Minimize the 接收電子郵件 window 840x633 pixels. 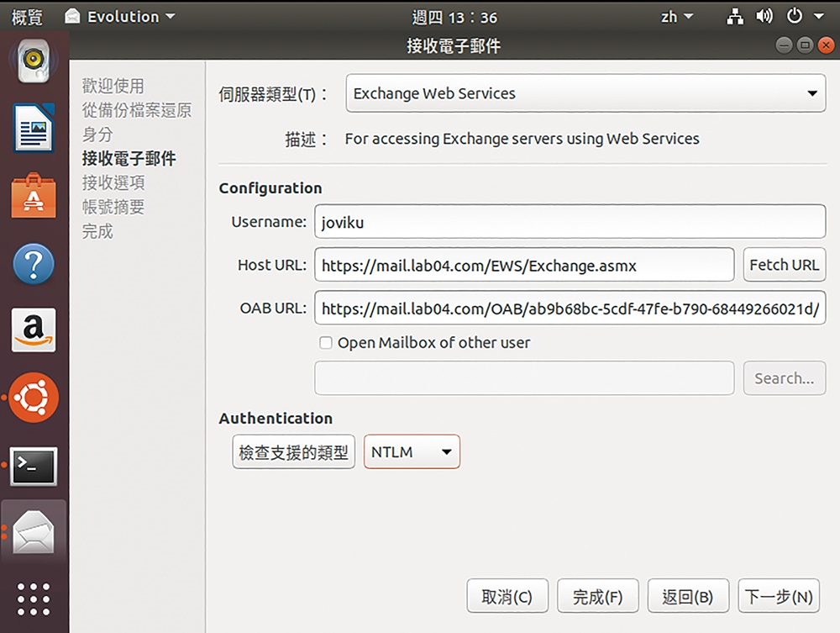click(784, 45)
